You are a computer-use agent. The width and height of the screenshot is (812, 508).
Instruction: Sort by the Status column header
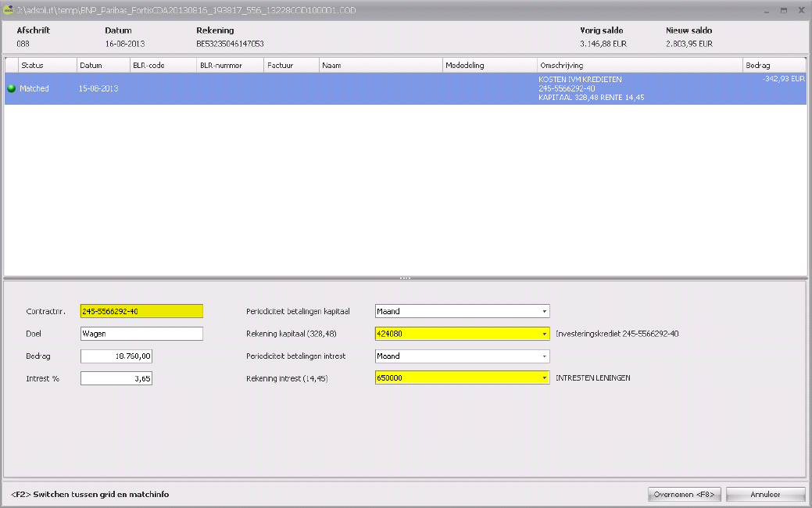click(47, 65)
